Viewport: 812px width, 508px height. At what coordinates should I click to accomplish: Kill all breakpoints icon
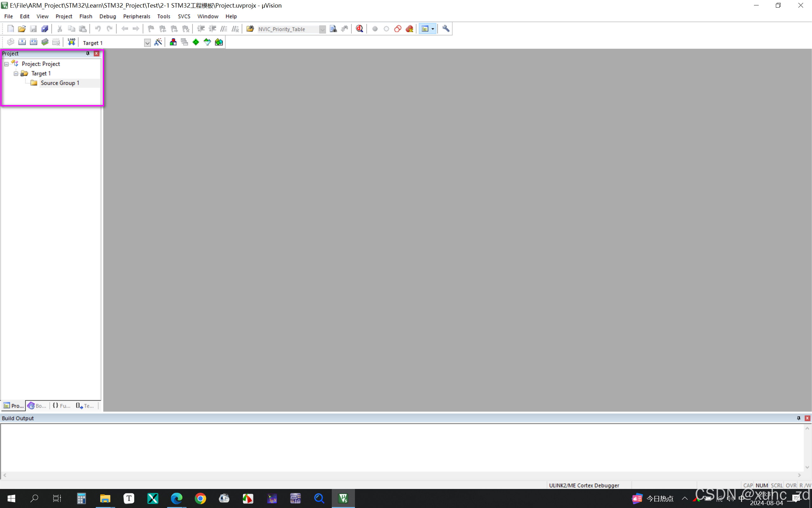[x=409, y=29]
